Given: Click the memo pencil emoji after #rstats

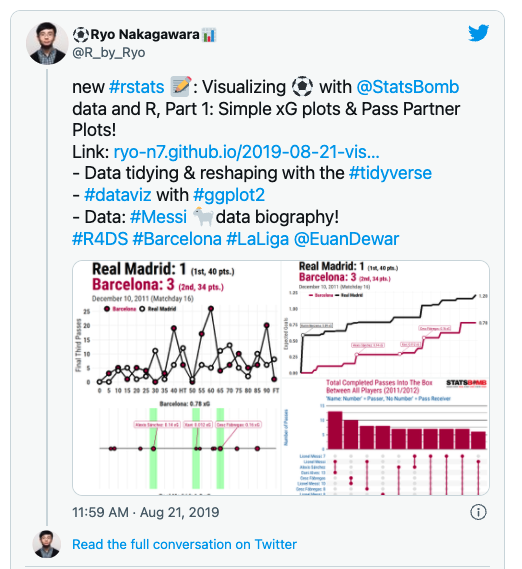Looking at the screenshot, I should (180, 86).
